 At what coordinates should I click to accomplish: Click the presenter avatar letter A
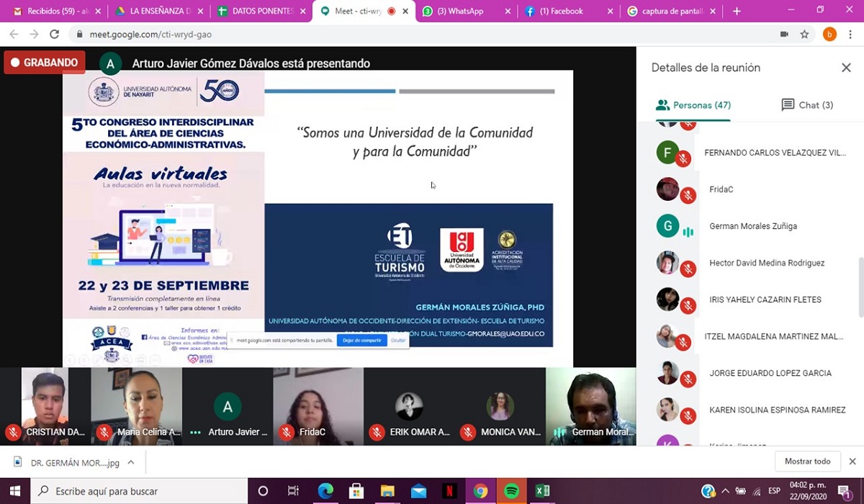(110, 63)
